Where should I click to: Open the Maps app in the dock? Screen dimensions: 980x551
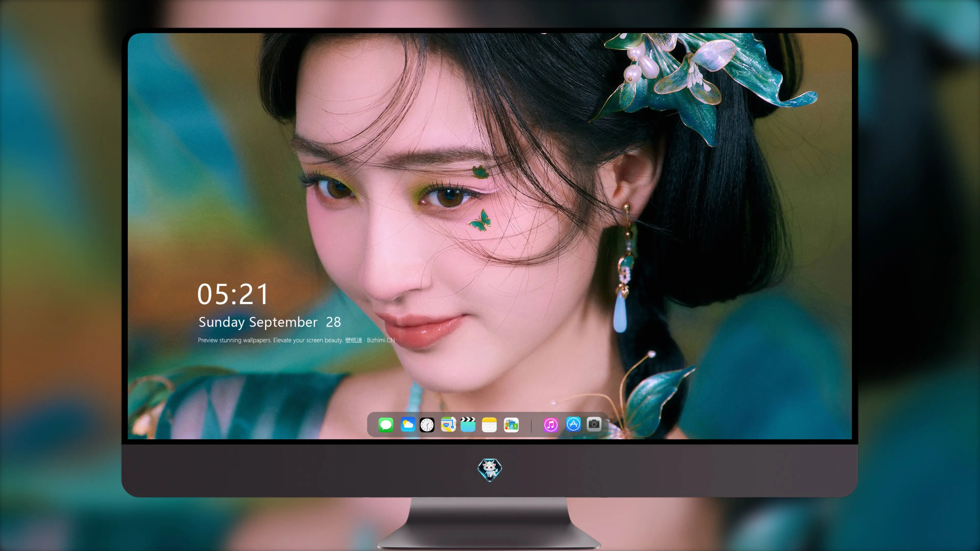[448, 424]
